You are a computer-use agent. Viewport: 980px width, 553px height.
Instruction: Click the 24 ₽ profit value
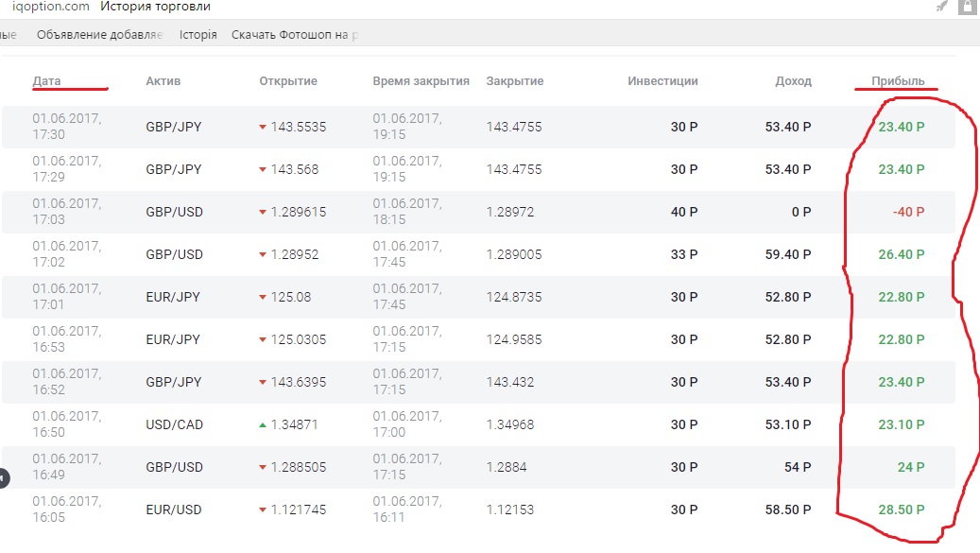[x=911, y=467]
